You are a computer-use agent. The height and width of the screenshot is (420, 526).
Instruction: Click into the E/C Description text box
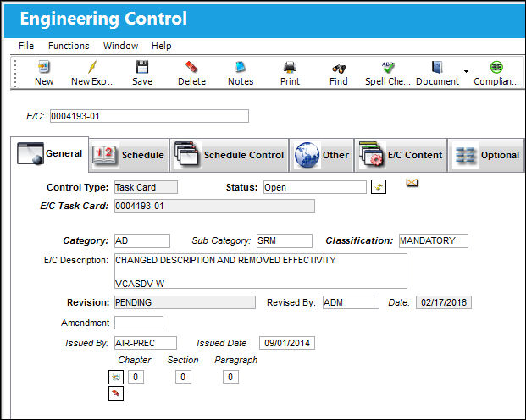[261, 271]
